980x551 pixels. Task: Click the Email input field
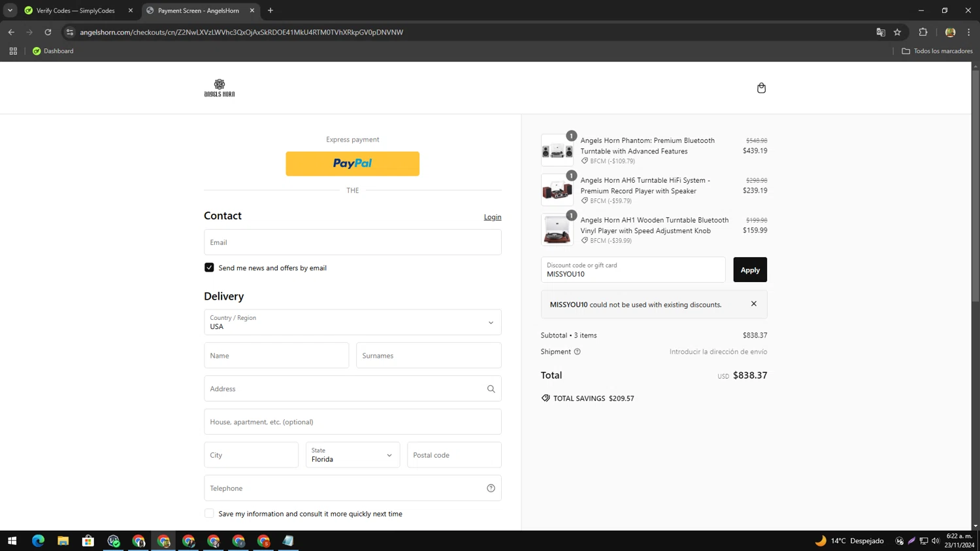[353, 242]
